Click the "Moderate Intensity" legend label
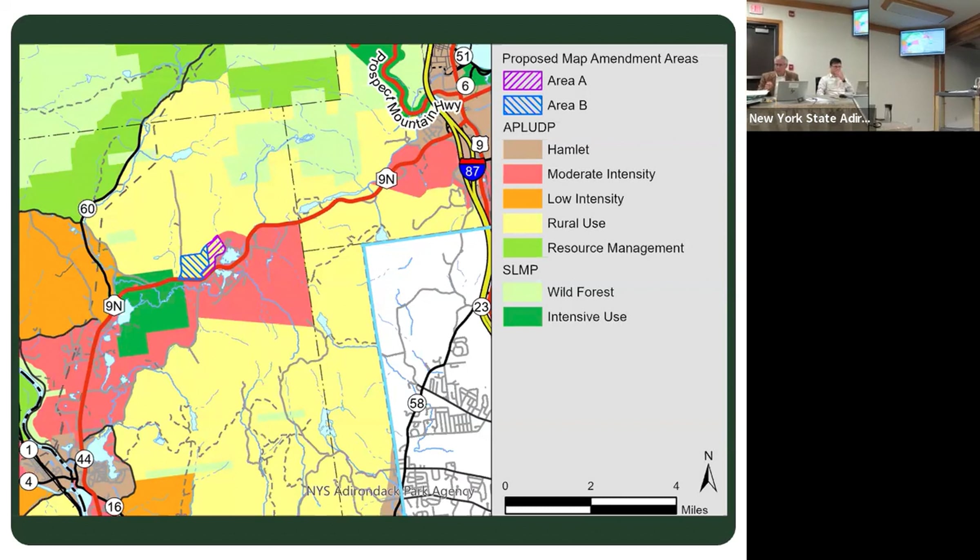Image resolution: width=980 pixels, height=560 pixels. (601, 174)
